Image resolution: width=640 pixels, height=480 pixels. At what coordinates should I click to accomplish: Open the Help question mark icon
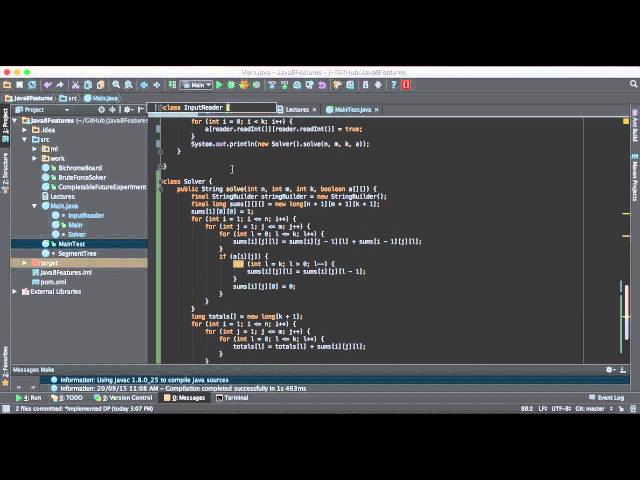[x=393, y=85]
